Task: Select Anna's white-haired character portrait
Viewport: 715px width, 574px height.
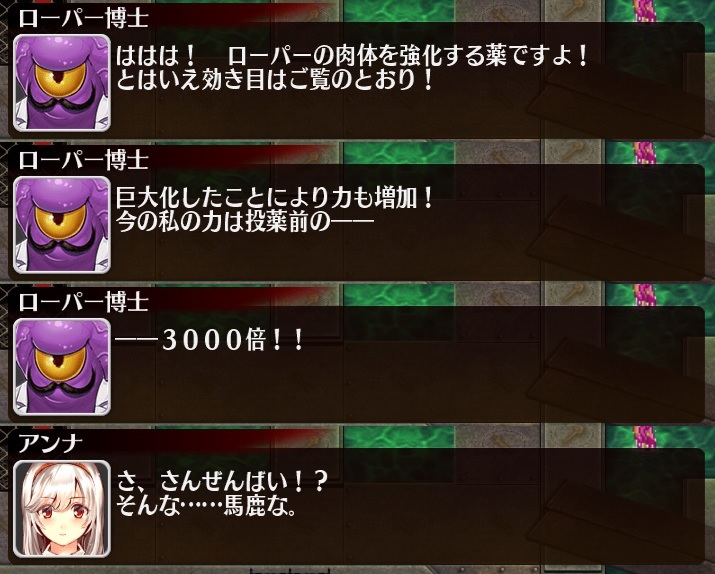Action: click(x=62, y=509)
